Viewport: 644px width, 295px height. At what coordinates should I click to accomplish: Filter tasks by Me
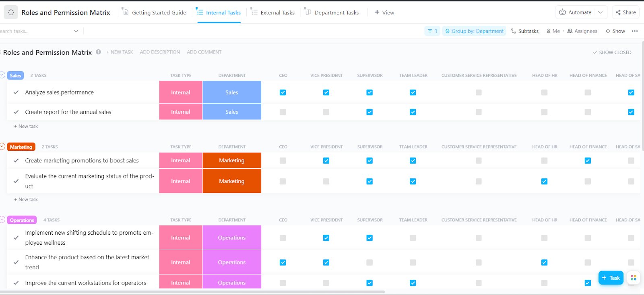(553, 31)
